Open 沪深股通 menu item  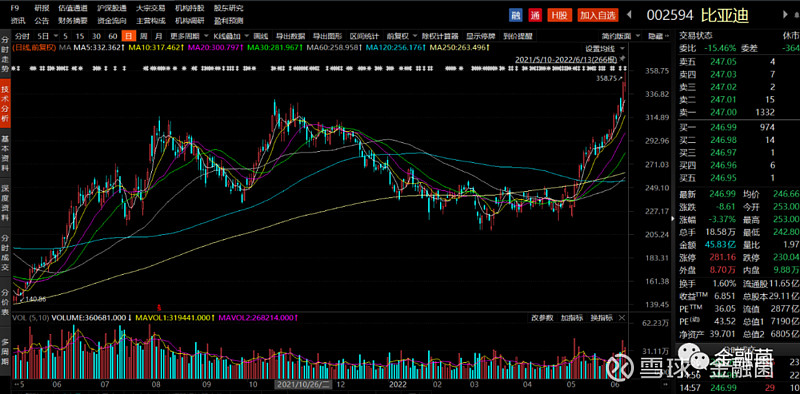pos(112,9)
